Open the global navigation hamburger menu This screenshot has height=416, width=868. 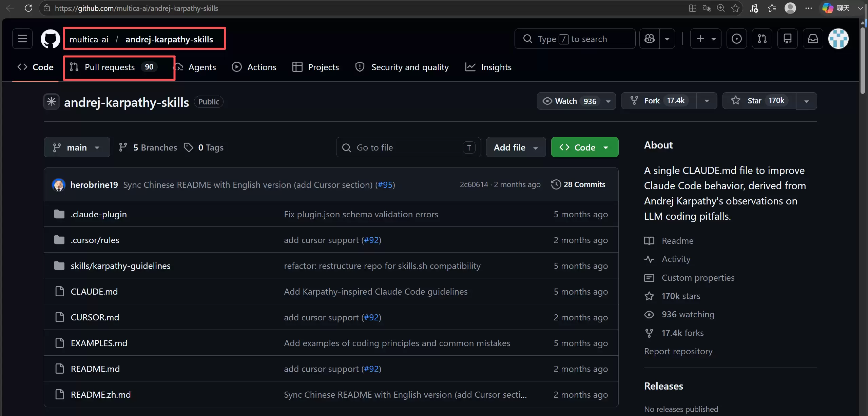point(22,39)
